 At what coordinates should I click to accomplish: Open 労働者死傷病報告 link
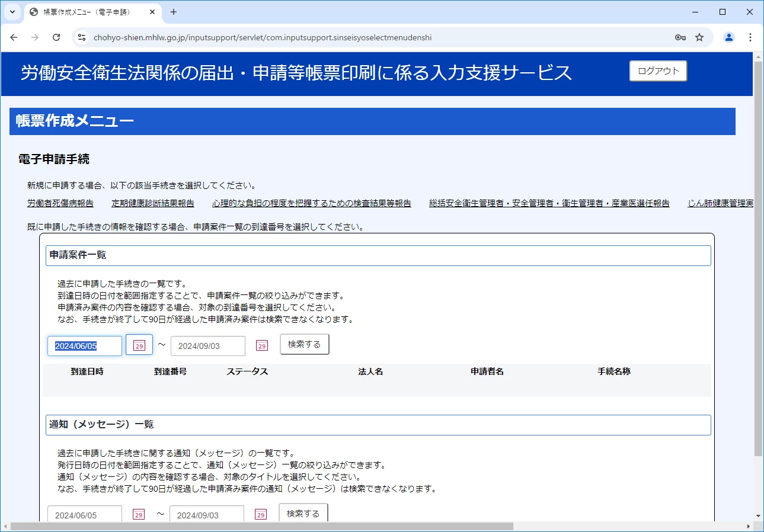(x=60, y=203)
